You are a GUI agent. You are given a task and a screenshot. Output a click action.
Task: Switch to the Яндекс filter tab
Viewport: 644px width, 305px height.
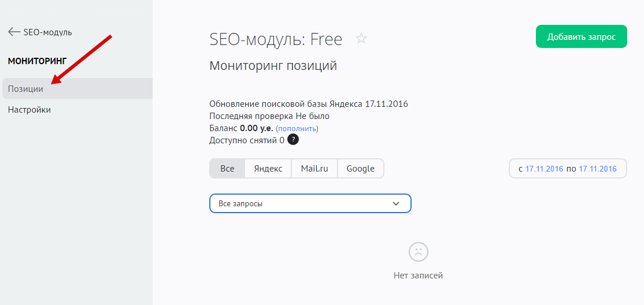[268, 169]
